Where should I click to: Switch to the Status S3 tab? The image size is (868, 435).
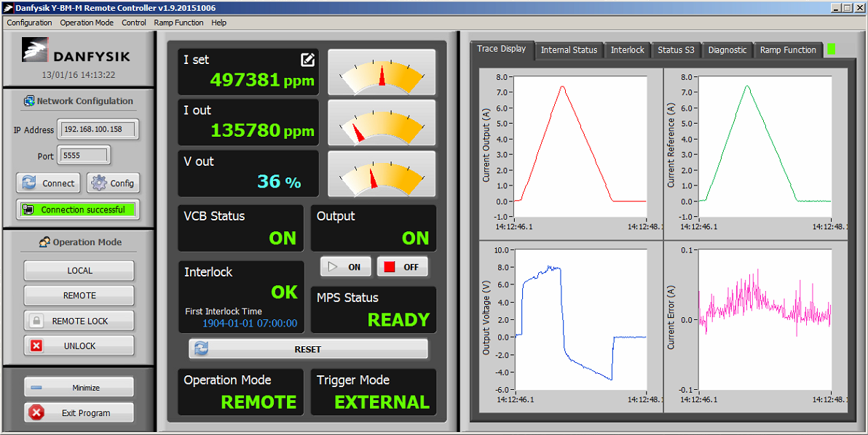click(x=676, y=49)
